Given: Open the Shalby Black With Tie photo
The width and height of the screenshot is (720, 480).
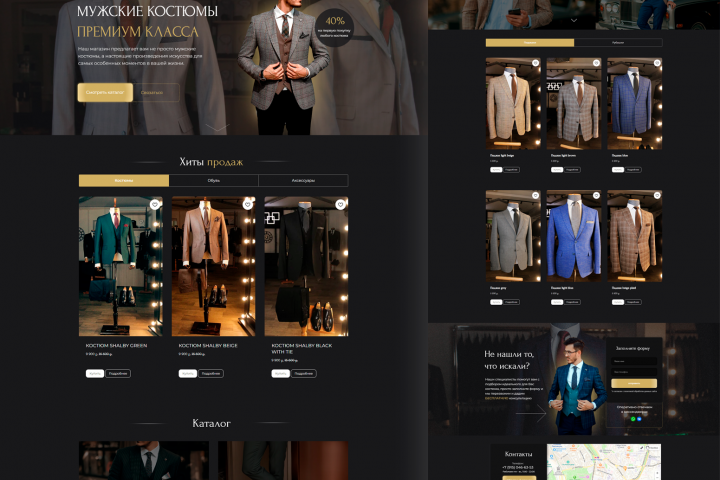Looking at the screenshot, I should pos(306,266).
